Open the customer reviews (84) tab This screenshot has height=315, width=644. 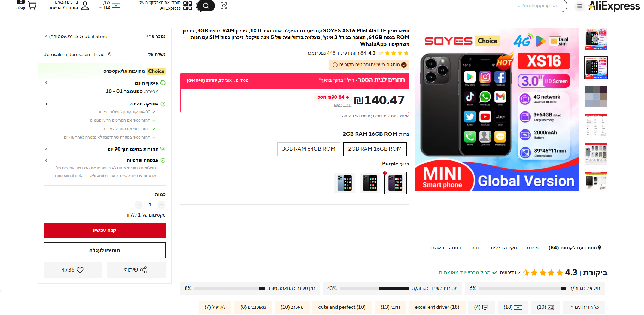click(x=575, y=248)
